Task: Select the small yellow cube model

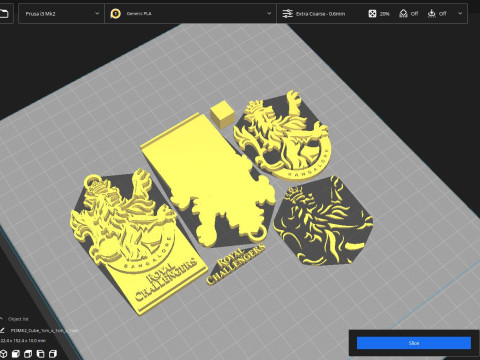Action: click(222, 115)
